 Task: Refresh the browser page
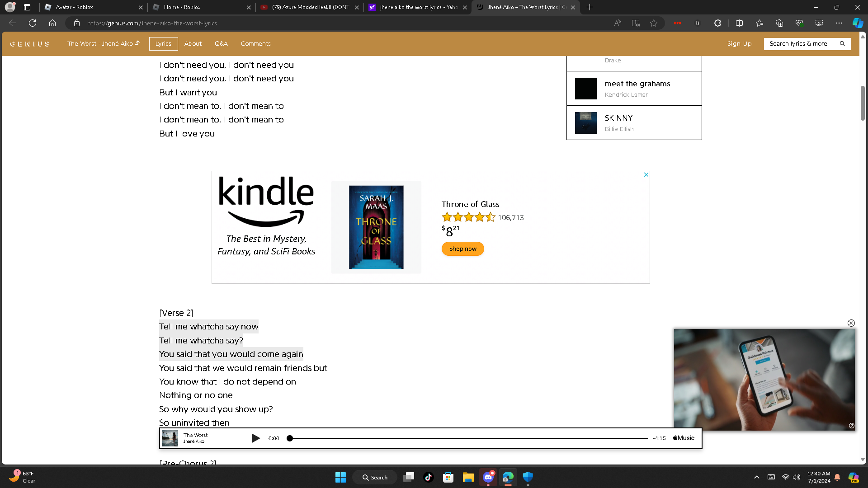click(x=33, y=23)
